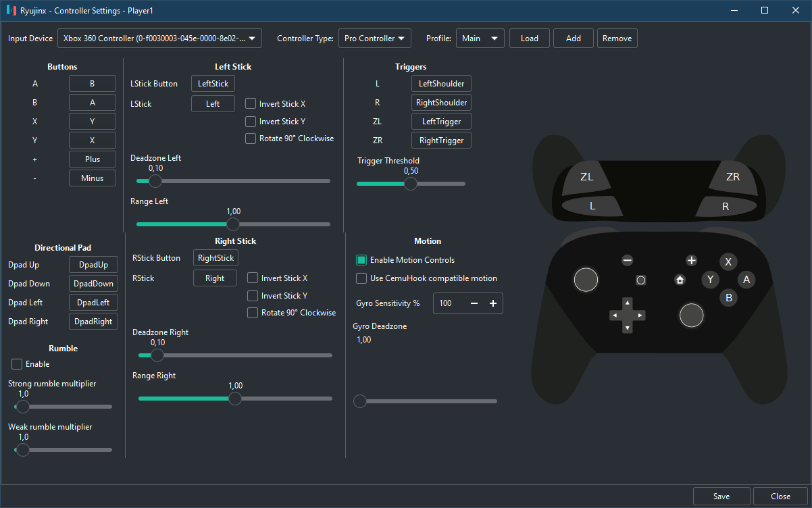Image resolution: width=812 pixels, height=508 pixels.
Task: Close the controller settings dialog
Action: click(780, 497)
